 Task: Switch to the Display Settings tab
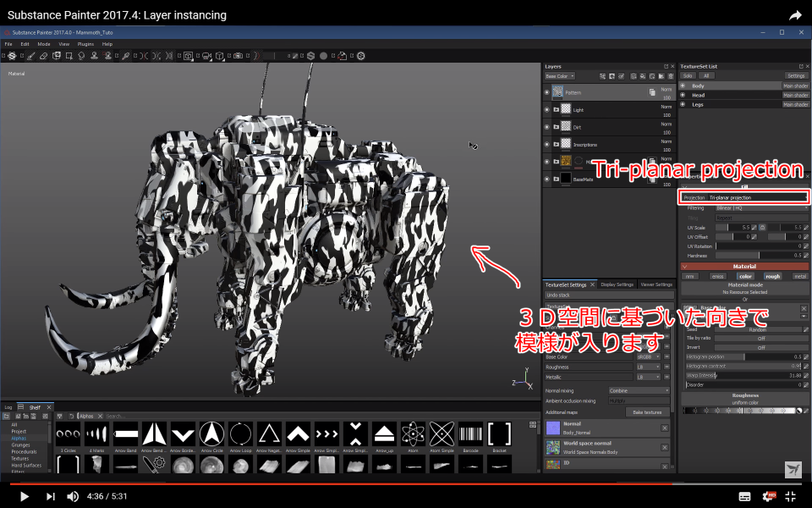pyautogui.click(x=617, y=284)
